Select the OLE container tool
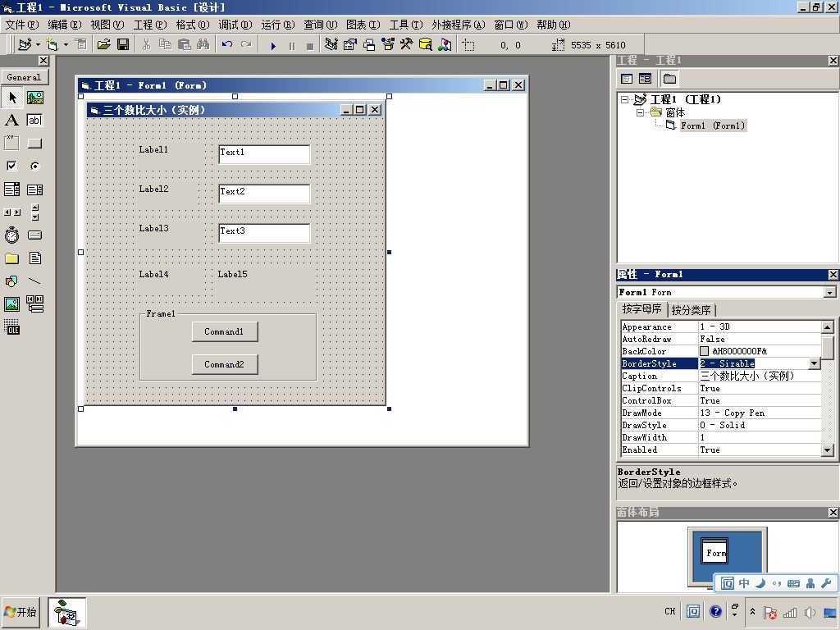This screenshot has width=840, height=630. click(x=11, y=326)
